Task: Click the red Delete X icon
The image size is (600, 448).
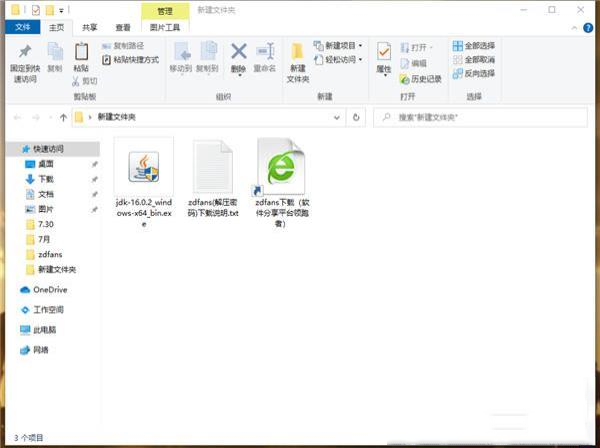Action: (238, 52)
